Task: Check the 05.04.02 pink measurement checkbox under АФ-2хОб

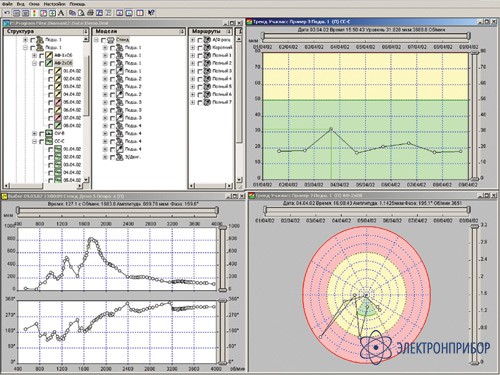Action: pyautogui.click(x=50, y=102)
